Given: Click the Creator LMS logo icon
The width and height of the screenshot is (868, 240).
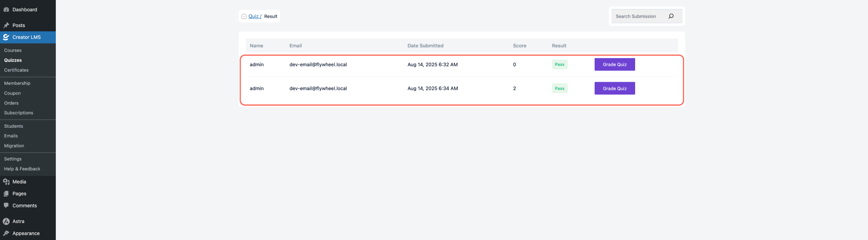Looking at the screenshot, I should point(6,37).
